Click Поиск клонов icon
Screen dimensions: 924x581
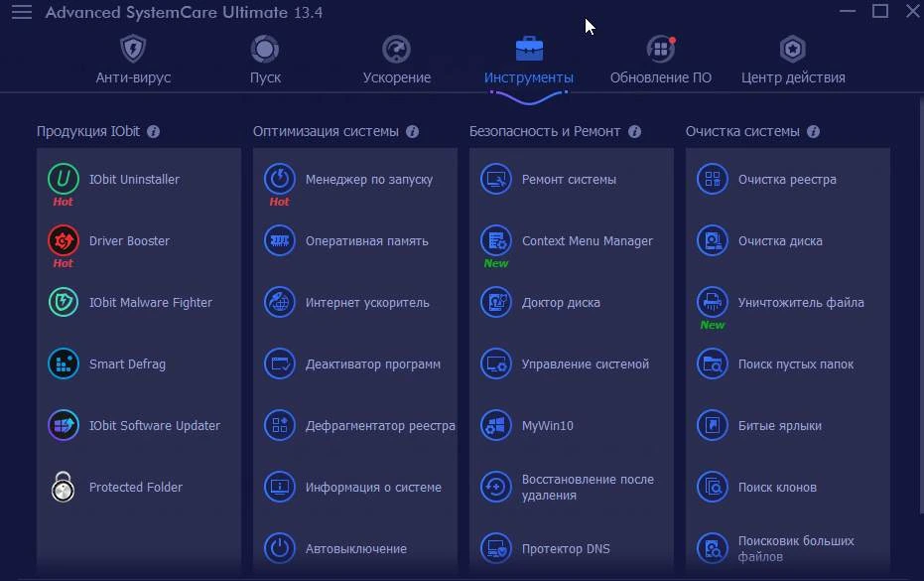712,487
